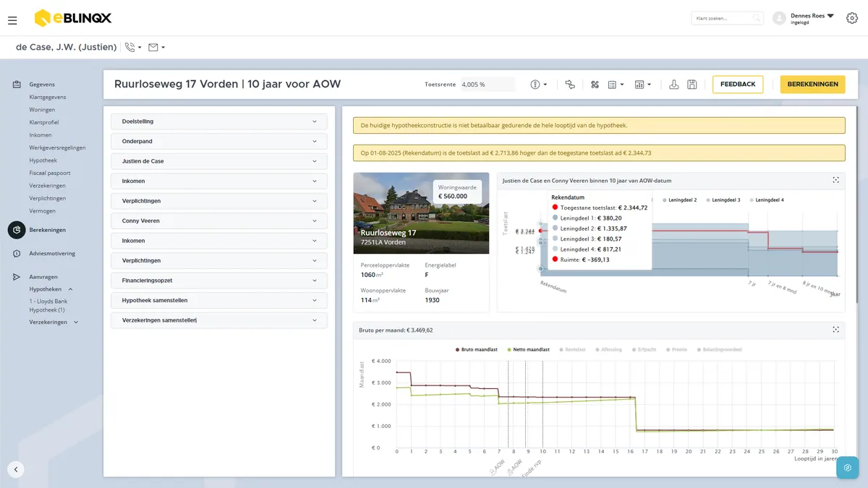This screenshot has height=488, width=868.
Task: Click the route flow icon in toolbar
Action: point(570,85)
